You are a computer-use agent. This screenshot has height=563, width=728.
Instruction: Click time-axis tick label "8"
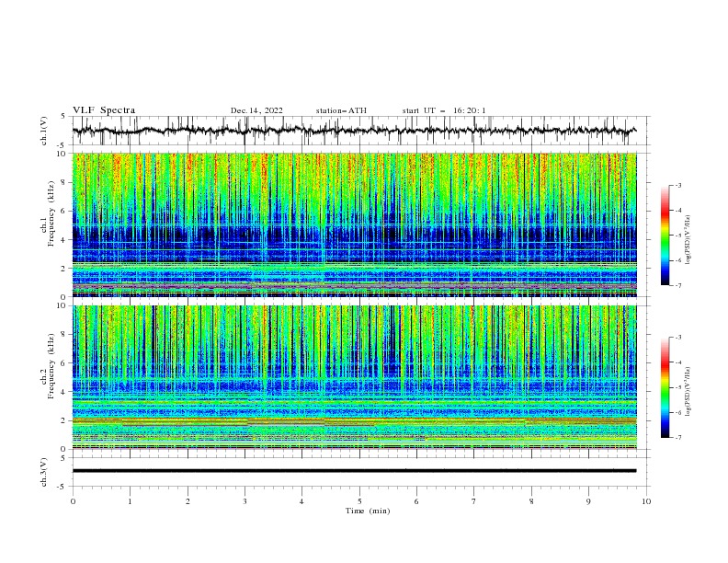tap(531, 501)
